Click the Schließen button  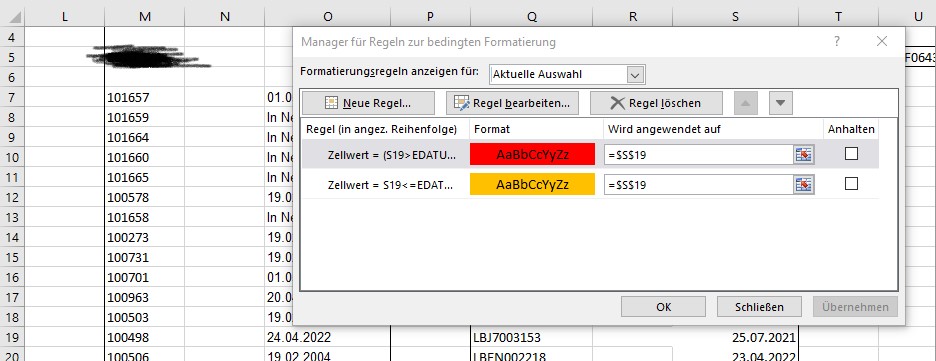[759, 307]
